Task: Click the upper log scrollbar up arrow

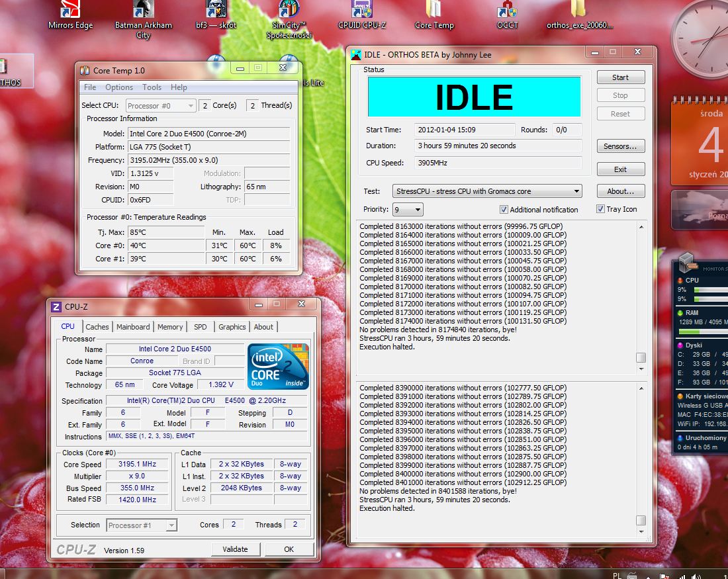Action: pyautogui.click(x=641, y=227)
